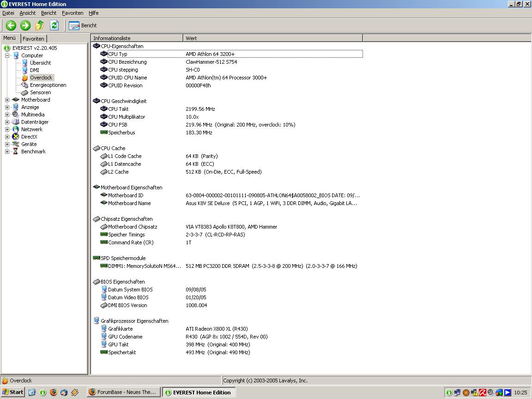Expand the Netzwerk tree node
The width and height of the screenshot is (532, 399).
tap(7, 129)
